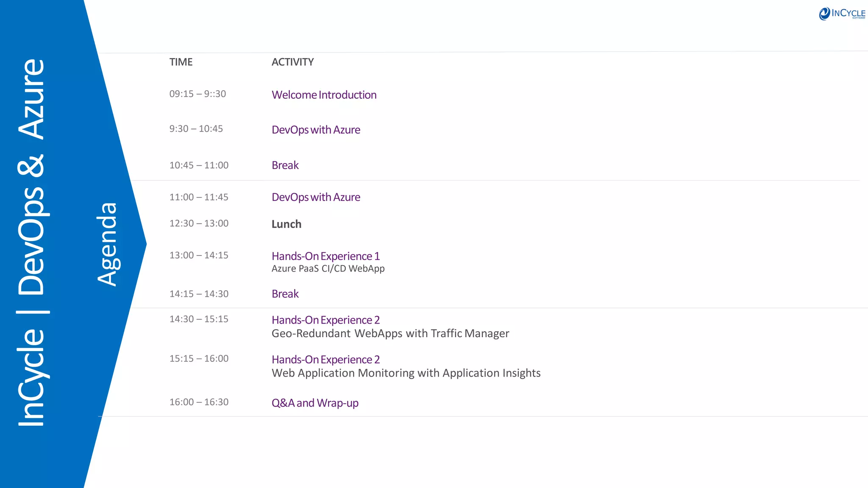The height and width of the screenshot is (488, 868).
Task: Select 'Azure PaaS CI/CD WebApp' subtitle
Action: (328, 269)
